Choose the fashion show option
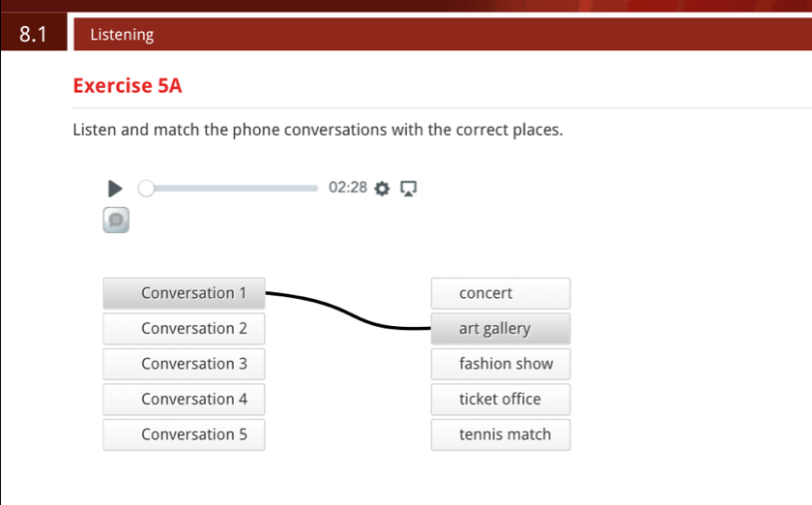The width and height of the screenshot is (812, 505). click(500, 364)
